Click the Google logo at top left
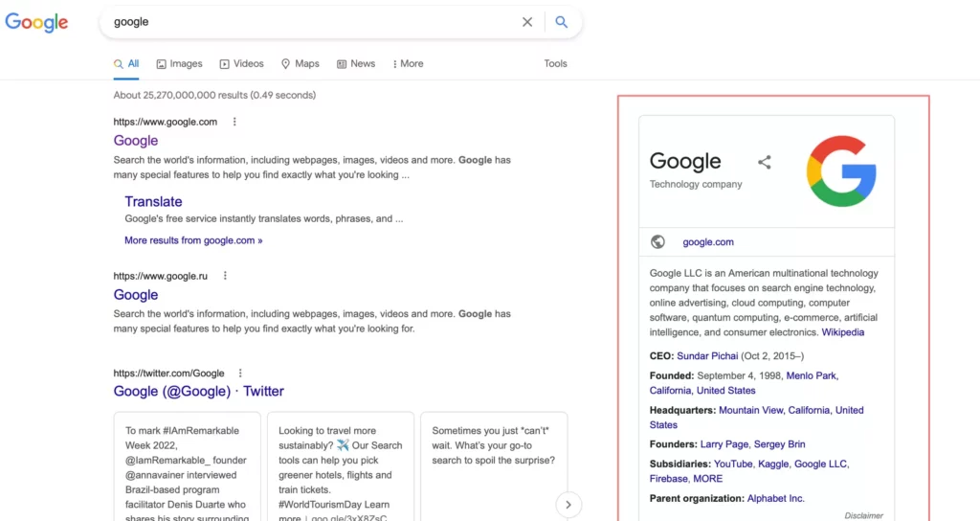This screenshot has width=980, height=521. tap(36, 23)
